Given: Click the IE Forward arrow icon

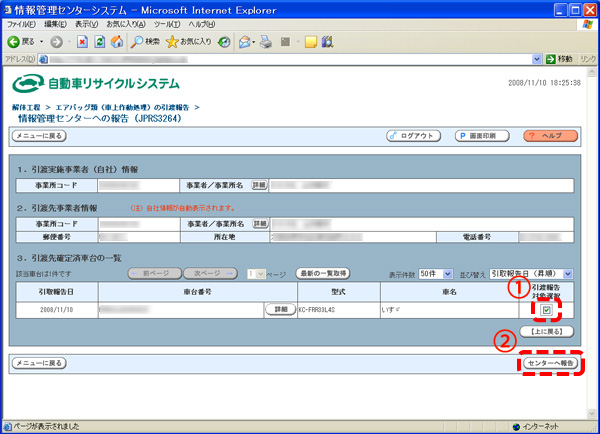Looking at the screenshot, I should (x=57, y=42).
